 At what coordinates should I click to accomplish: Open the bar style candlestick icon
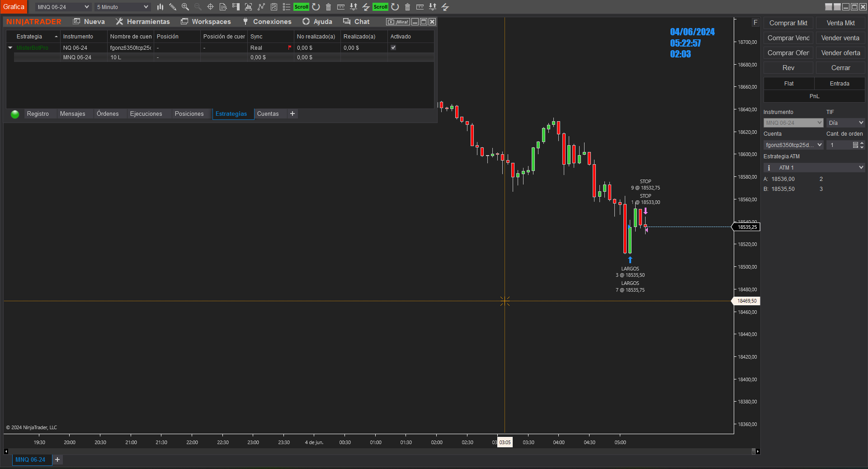[160, 7]
